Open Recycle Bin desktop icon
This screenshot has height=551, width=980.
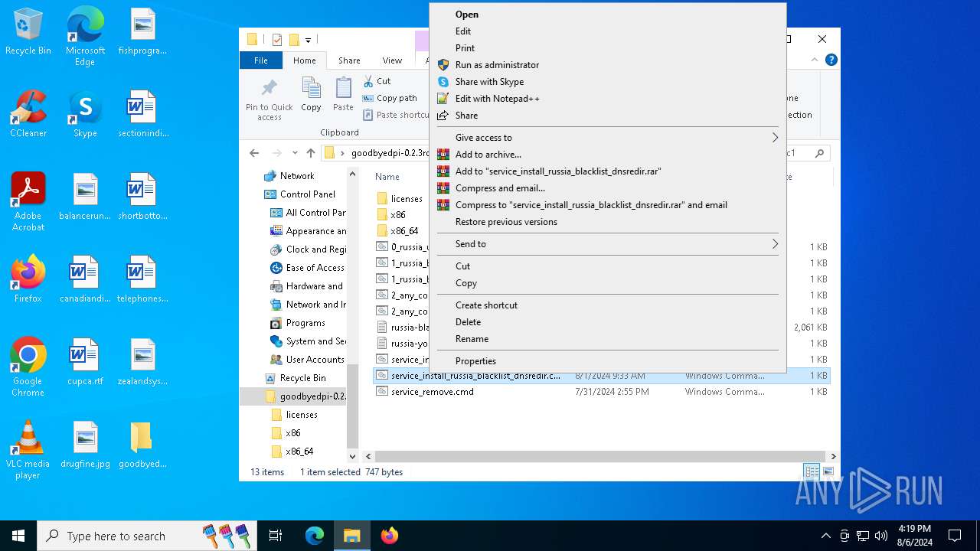click(x=28, y=32)
